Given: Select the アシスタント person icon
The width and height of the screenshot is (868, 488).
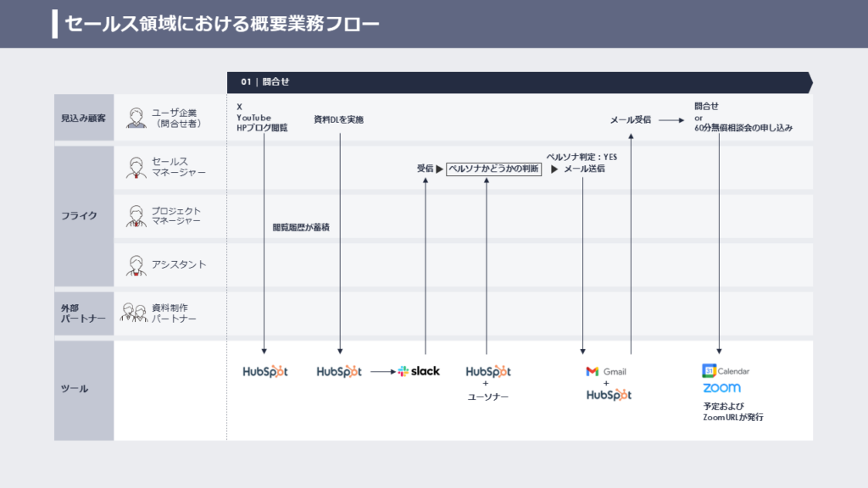Looking at the screenshot, I should coord(136,265).
